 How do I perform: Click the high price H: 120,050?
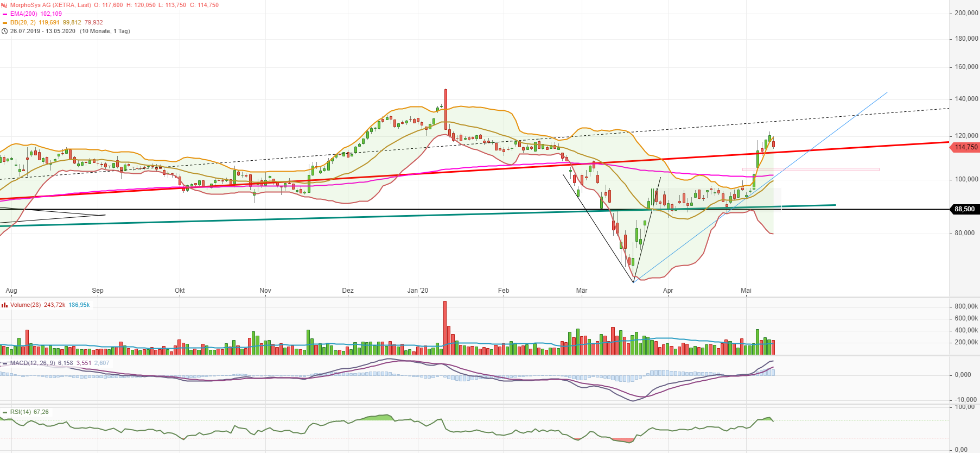141,5
